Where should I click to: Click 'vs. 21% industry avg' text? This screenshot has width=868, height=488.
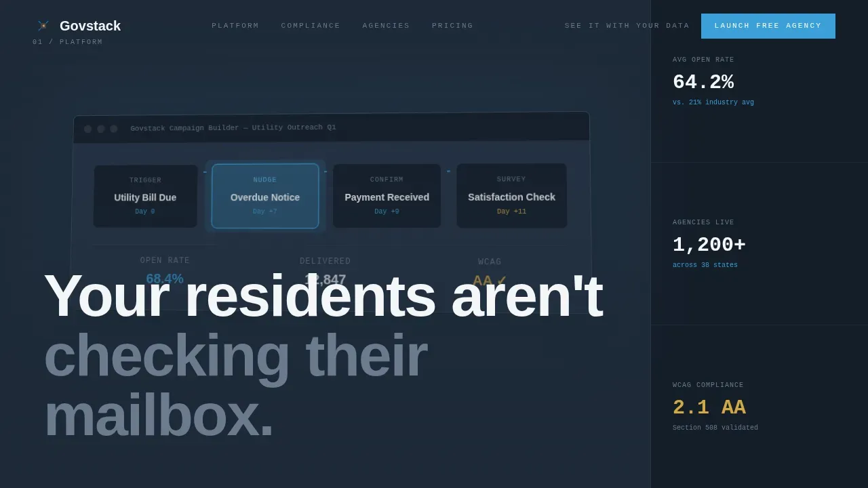[713, 103]
